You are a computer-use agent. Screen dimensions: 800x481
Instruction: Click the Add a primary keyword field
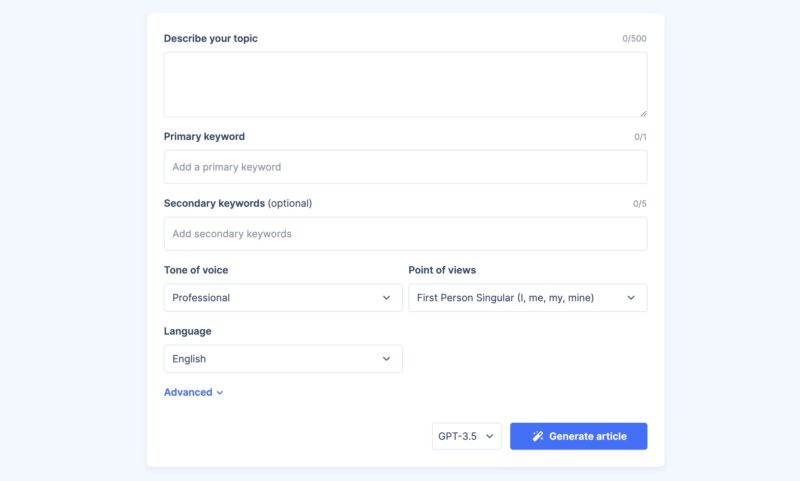click(405, 167)
